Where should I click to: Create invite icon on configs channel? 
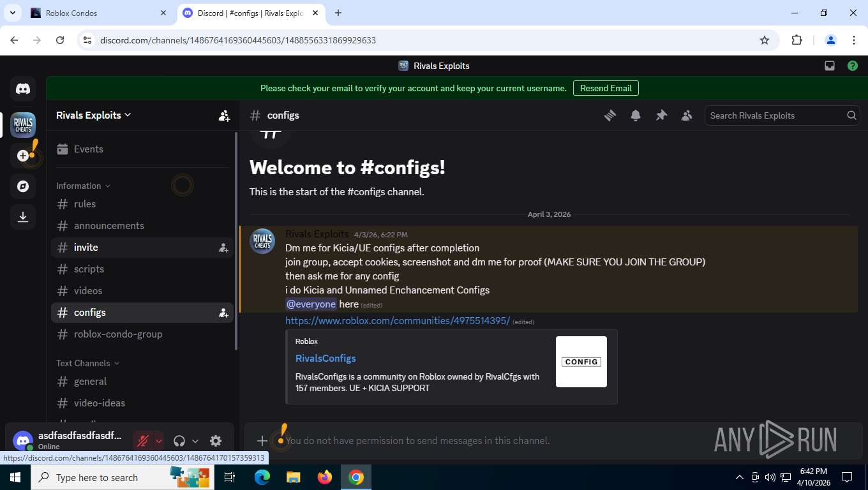point(223,313)
